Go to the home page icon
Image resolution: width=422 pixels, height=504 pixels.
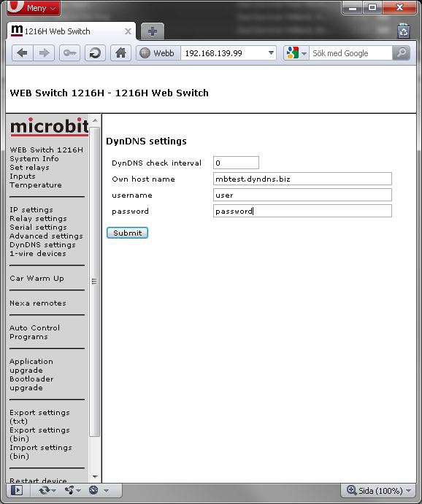120,53
